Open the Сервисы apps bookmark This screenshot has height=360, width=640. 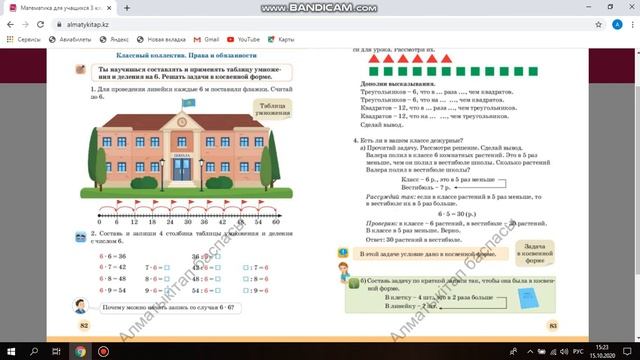click(24, 39)
